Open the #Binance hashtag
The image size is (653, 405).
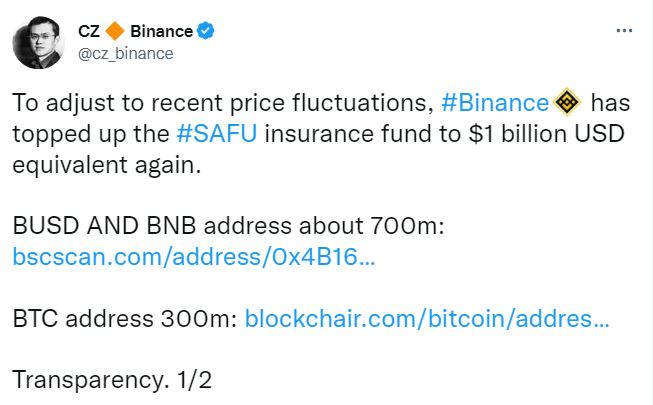click(x=495, y=103)
